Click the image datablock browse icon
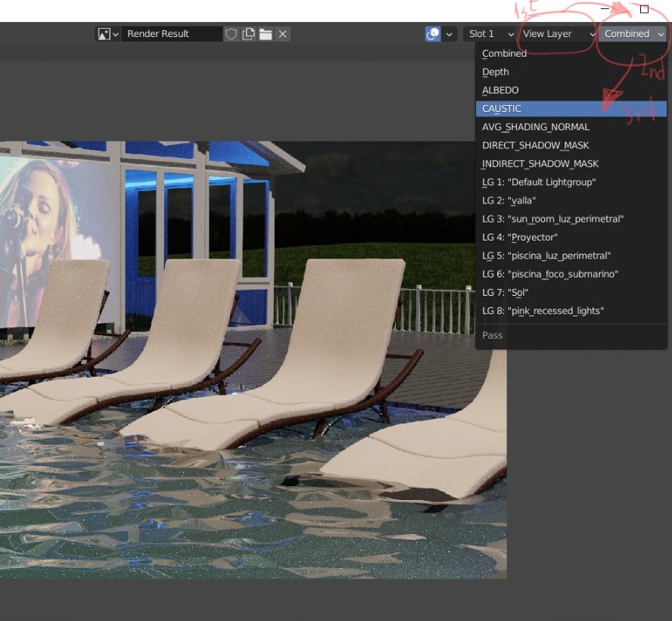The width and height of the screenshot is (672, 621). coord(107,34)
